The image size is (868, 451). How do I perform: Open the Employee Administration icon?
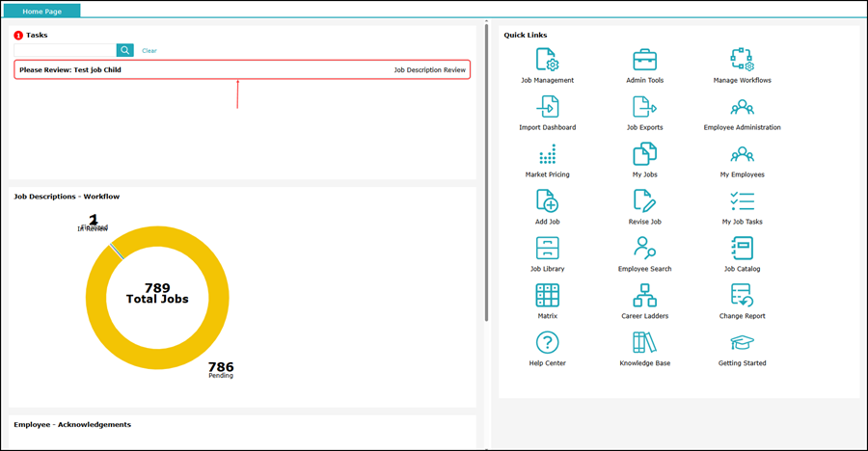click(742, 107)
